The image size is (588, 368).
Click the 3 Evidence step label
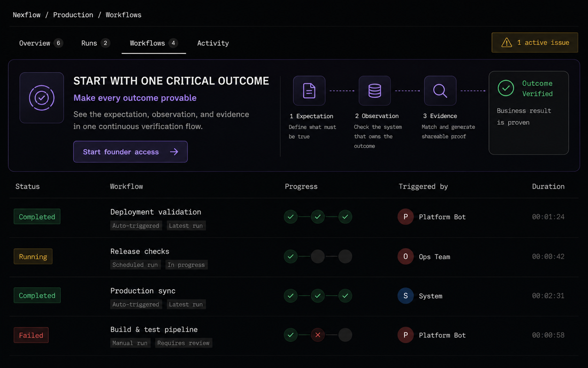click(440, 116)
